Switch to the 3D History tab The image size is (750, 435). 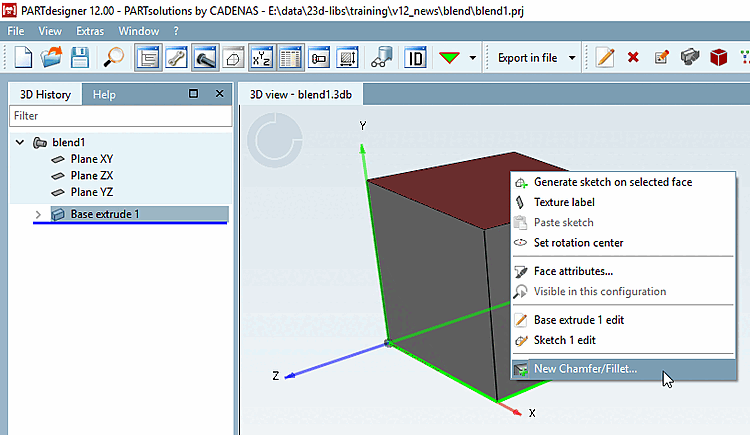[45, 94]
